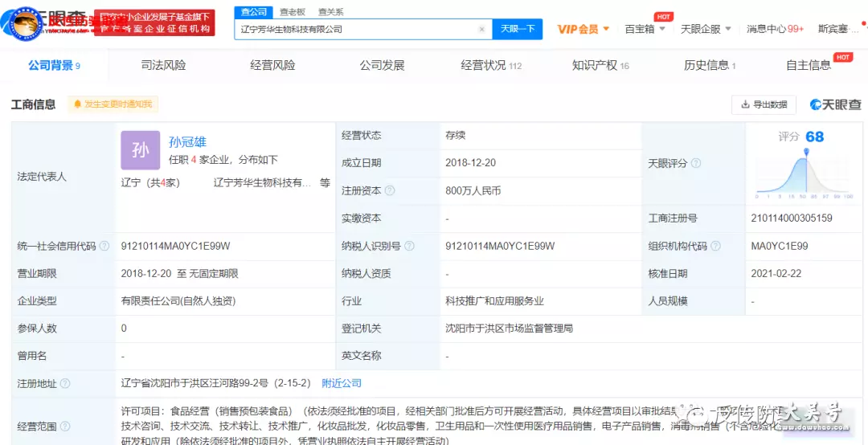This screenshot has width=868, height=445.
Task: Click registration number 210114000305159
Action: [792, 218]
